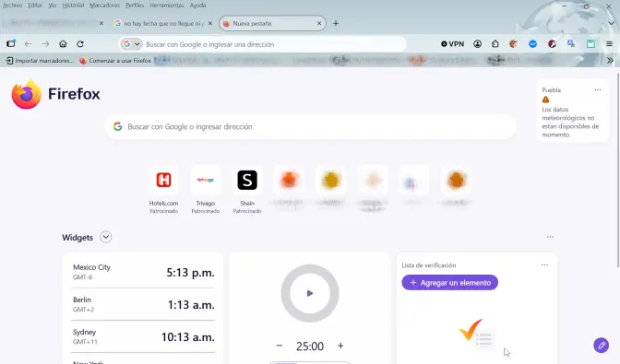Image resolution: width=620 pixels, height=364 pixels.
Task: Collapse the Widgets section
Action: click(105, 237)
